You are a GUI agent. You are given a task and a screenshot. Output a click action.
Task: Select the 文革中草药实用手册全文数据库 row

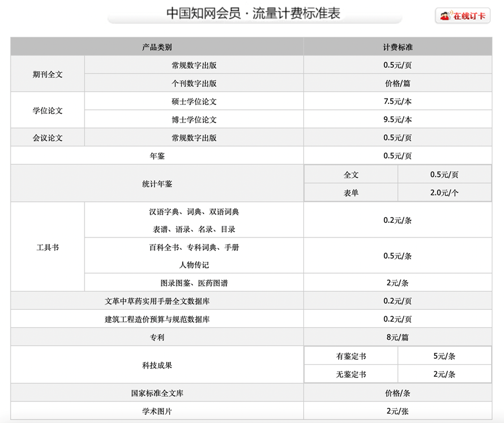point(157,301)
